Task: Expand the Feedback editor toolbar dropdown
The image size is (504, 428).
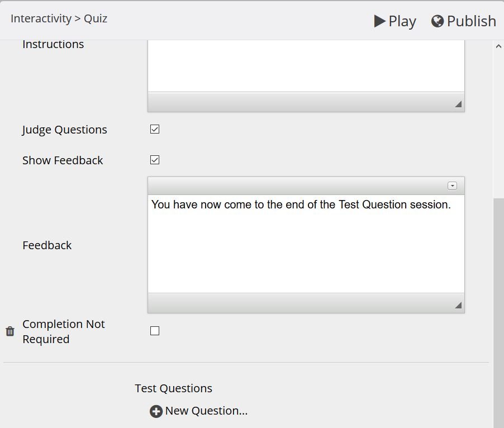Action: tap(452, 186)
